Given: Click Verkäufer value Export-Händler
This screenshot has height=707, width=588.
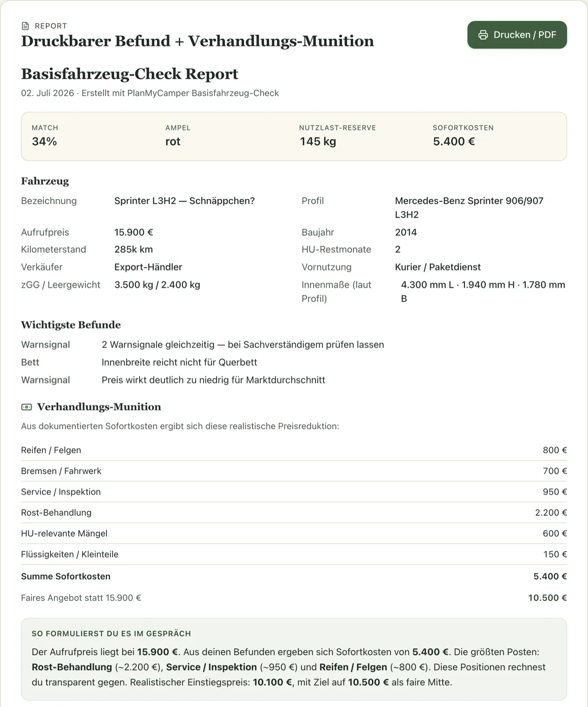Looking at the screenshot, I should pos(148,267).
